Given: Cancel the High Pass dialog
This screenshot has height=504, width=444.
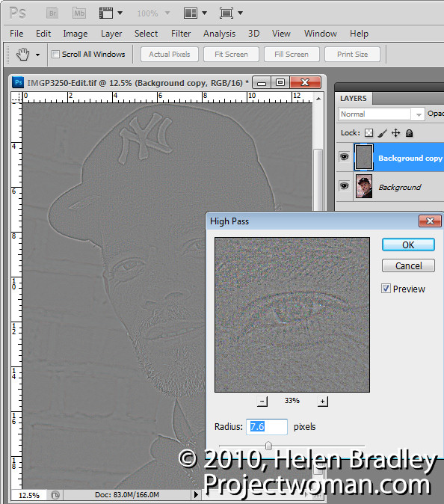Looking at the screenshot, I should (x=408, y=265).
